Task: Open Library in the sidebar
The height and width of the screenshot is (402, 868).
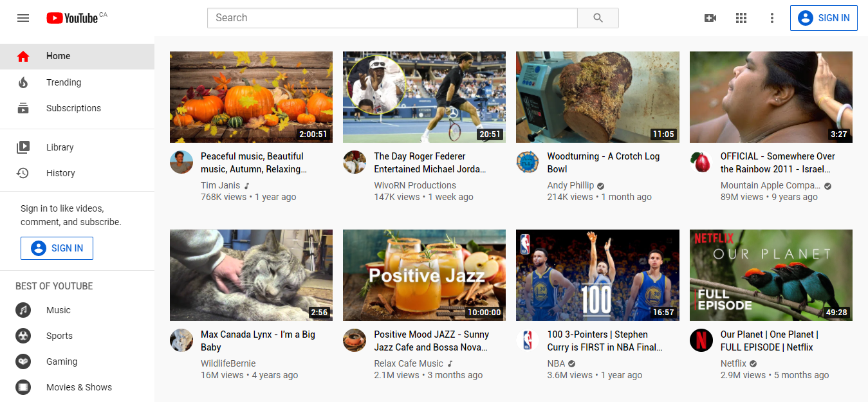Action: pyautogui.click(x=77, y=147)
